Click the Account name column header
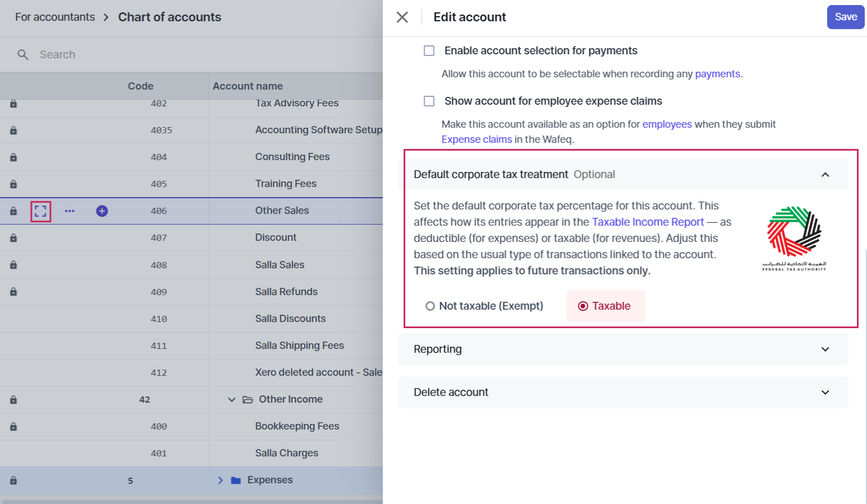The width and height of the screenshot is (867, 504). coord(248,86)
